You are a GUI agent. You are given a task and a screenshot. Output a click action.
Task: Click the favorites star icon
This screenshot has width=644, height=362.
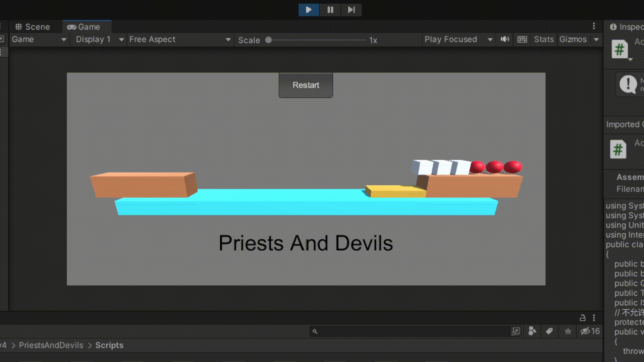pos(568,331)
